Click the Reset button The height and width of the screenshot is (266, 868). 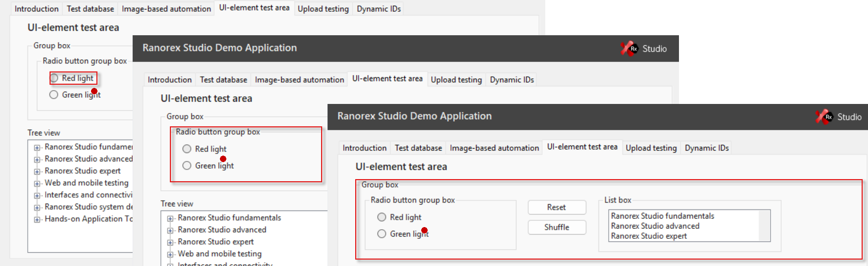[x=557, y=207]
